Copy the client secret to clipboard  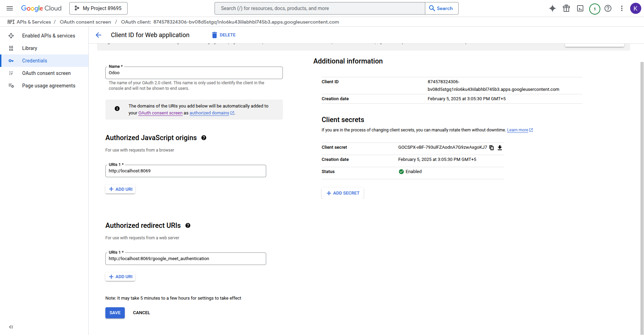[491, 148]
